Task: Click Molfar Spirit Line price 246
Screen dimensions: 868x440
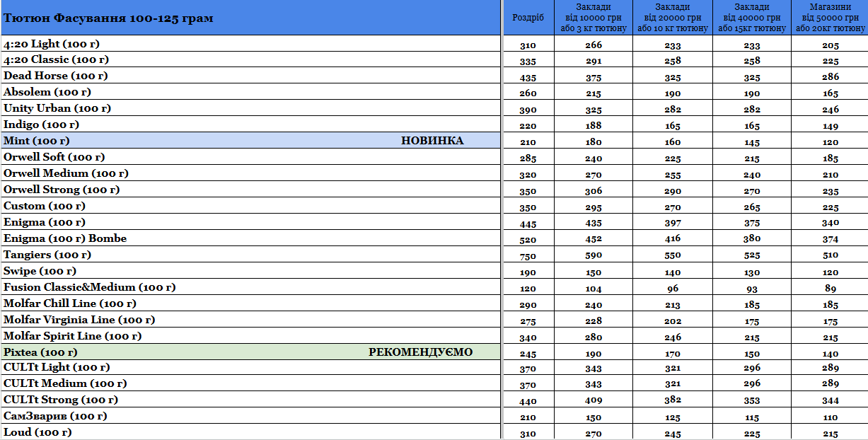Action: pyautogui.click(x=673, y=337)
